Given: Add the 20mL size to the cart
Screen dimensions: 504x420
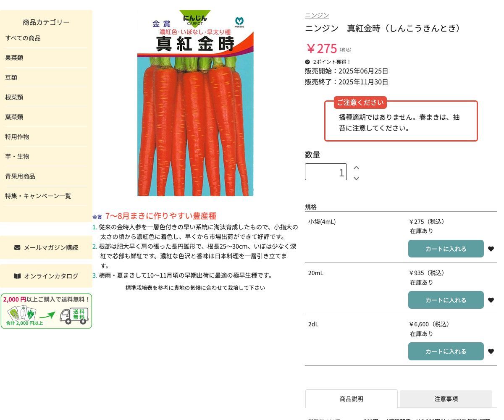Looking at the screenshot, I should click(x=446, y=300).
